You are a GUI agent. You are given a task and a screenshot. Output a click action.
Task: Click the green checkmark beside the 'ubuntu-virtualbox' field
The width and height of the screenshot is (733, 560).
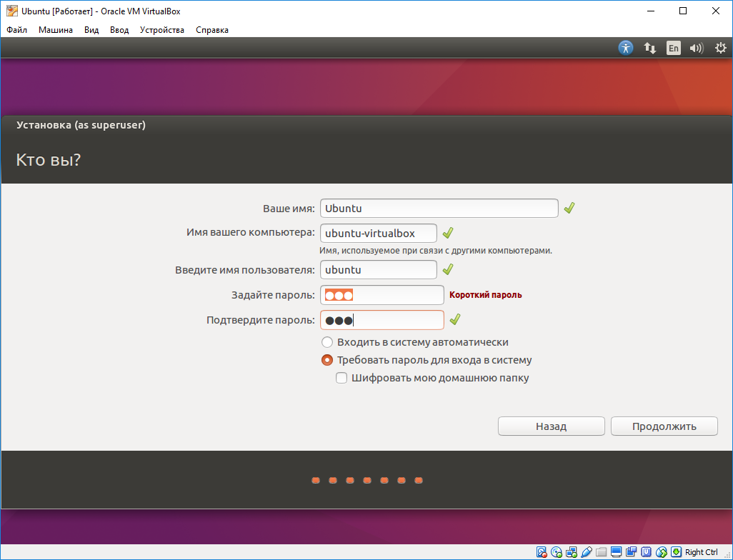pyautogui.click(x=448, y=232)
